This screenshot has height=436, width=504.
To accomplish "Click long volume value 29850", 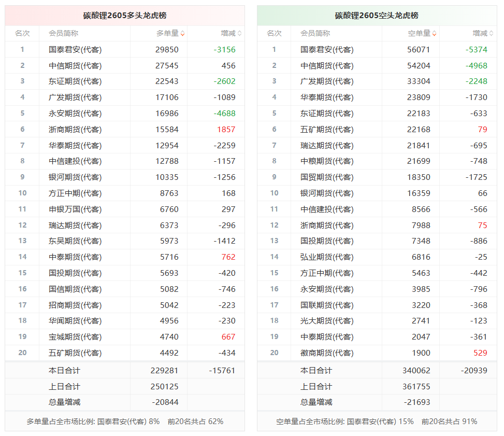I will pos(167,50).
